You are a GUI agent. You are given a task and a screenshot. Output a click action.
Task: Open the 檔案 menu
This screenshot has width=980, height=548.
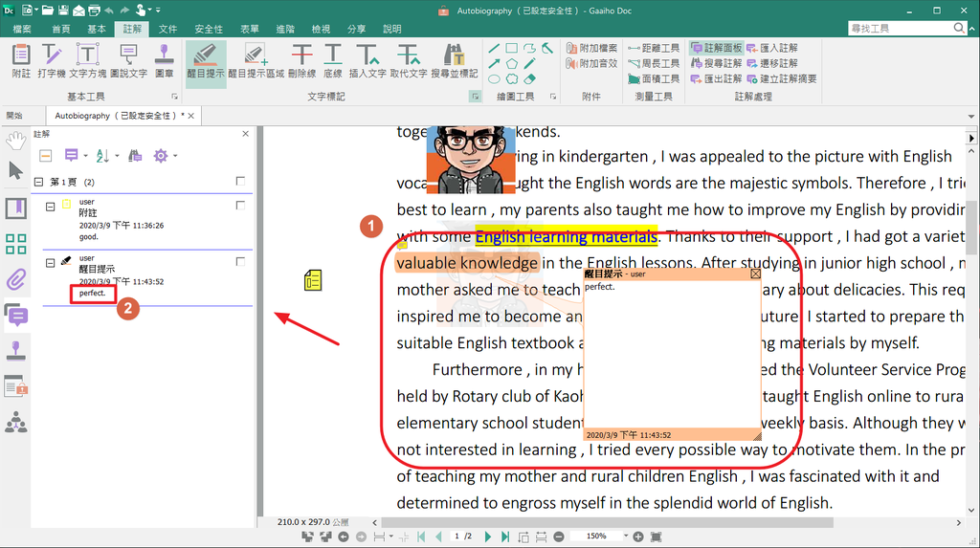20,29
